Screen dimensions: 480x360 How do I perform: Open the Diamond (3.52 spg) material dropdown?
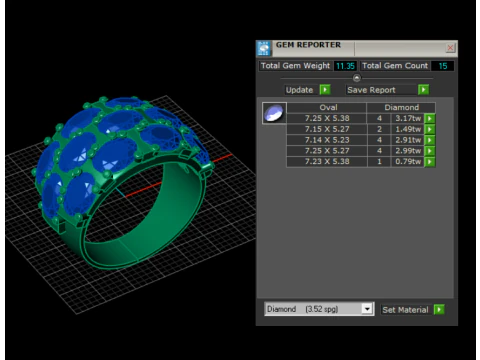pyautogui.click(x=367, y=309)
